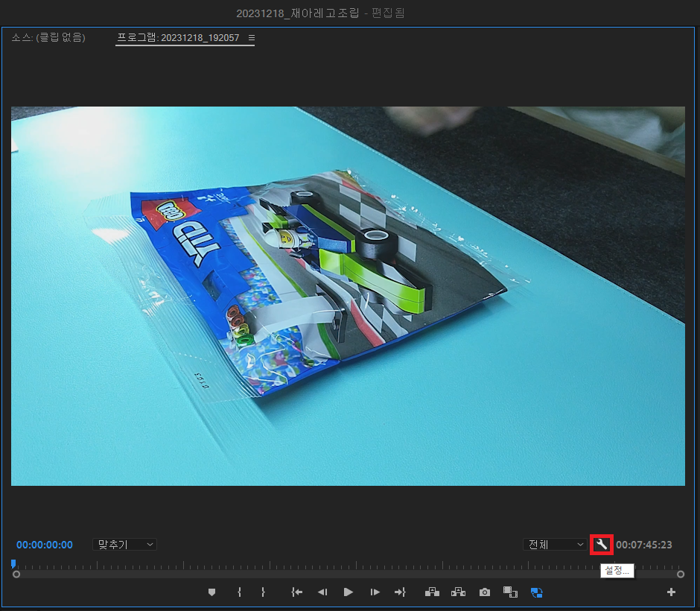
Task: Open the button editor plus icon
Action: [671, 592]
